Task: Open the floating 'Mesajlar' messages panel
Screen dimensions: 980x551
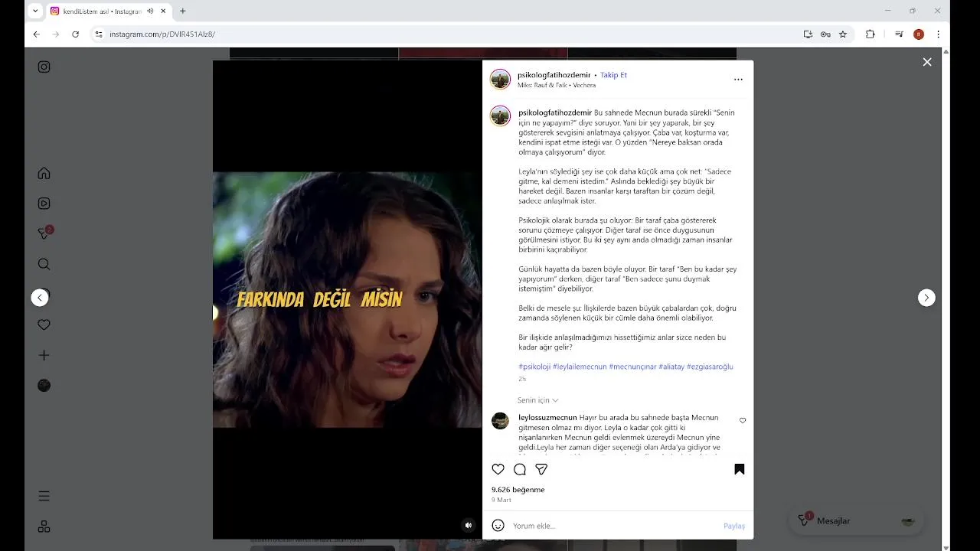Action: 856,520
